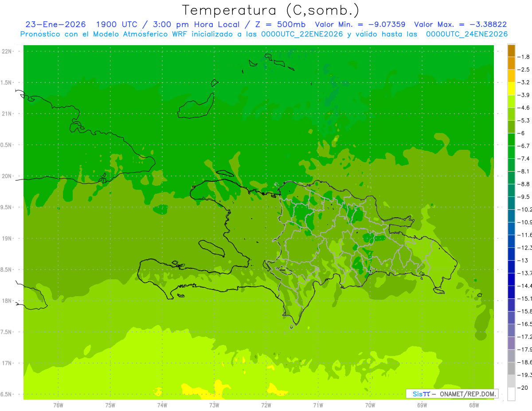Click the 69W longitude axis label
The height and width of the screenshot is (411, 532).
(422, 405)
